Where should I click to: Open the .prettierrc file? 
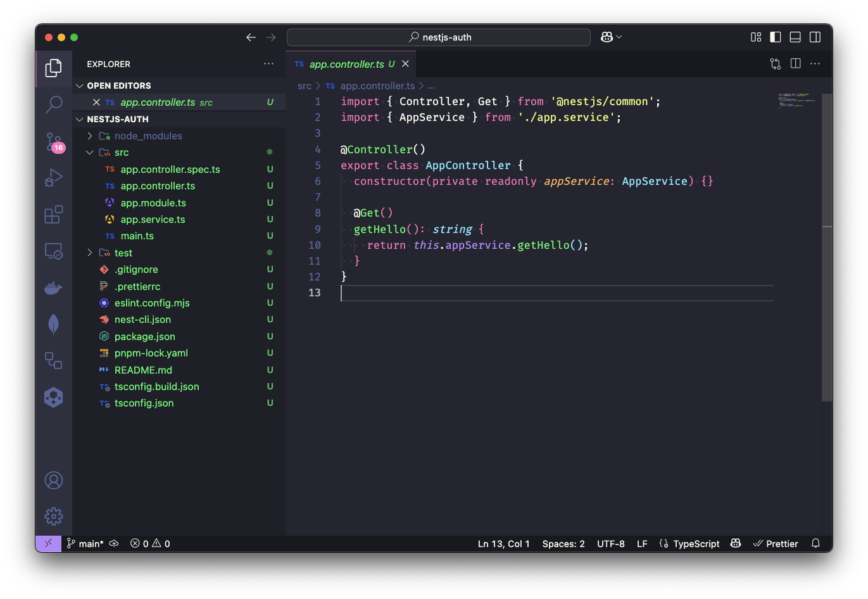179,287
